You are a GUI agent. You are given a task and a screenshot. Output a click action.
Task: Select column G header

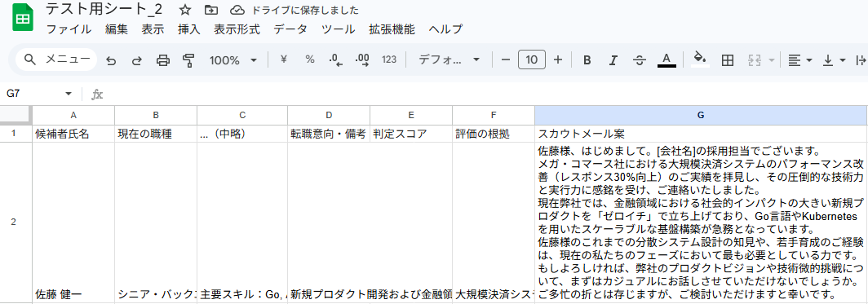(x=701, y=115)
